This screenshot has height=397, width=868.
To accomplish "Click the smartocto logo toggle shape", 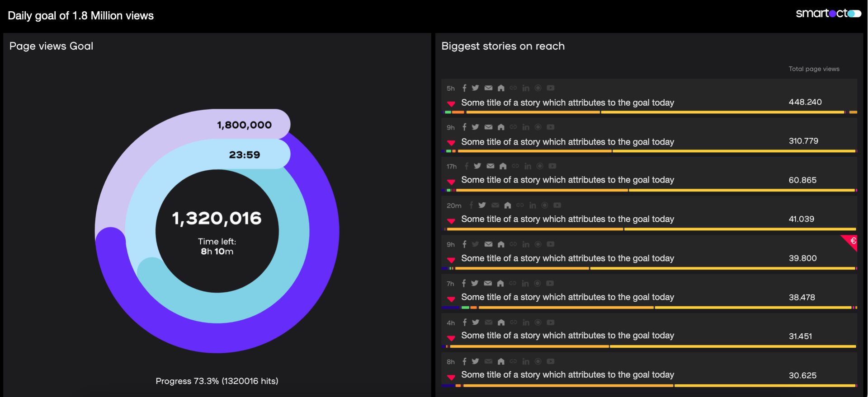I will (854, 14).
